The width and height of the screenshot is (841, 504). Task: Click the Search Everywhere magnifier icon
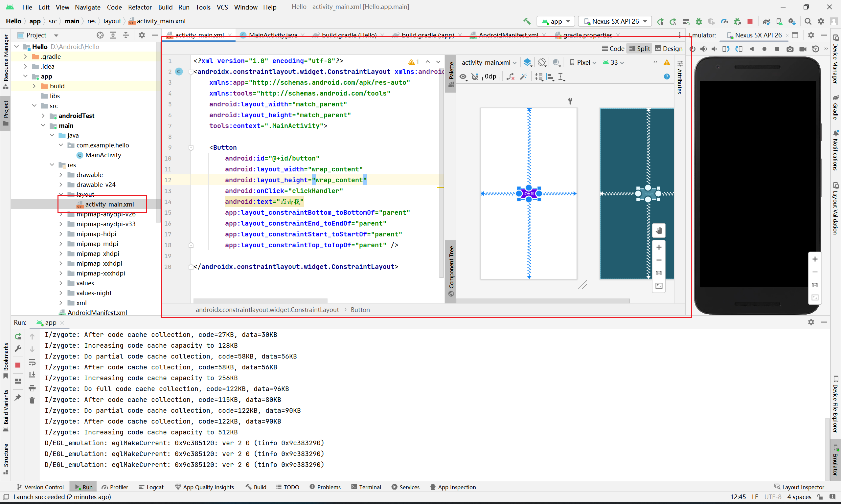[808, 21]
